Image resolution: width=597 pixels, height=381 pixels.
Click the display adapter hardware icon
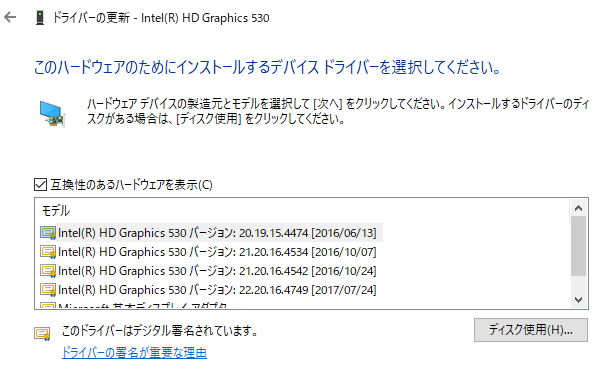point(52,113)
